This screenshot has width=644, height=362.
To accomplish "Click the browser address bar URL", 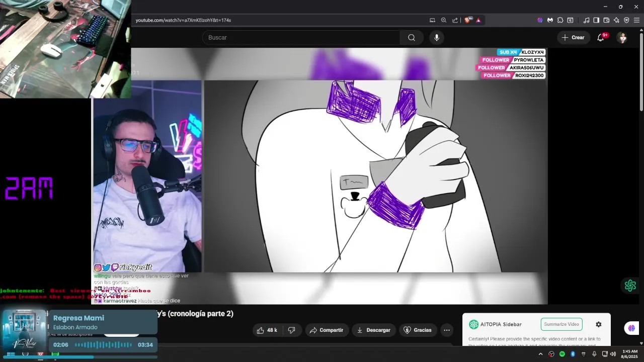I will tap(183, 20).
